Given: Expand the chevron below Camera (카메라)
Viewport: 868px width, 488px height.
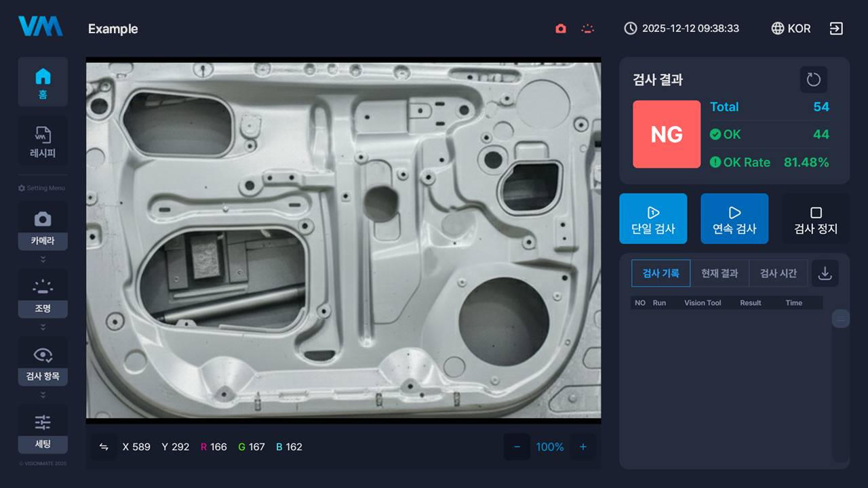Looking at the screenshot, I should pos(43,259).
